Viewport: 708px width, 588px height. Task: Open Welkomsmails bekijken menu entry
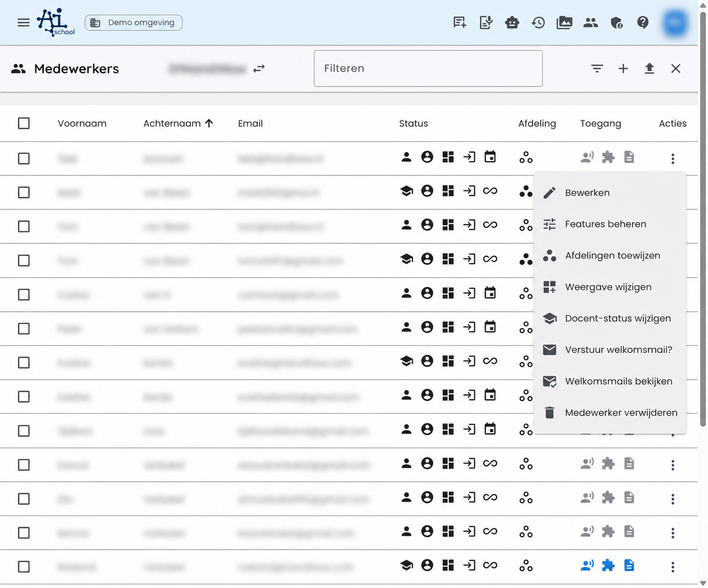pyautogui.click(x=610, y=381)
